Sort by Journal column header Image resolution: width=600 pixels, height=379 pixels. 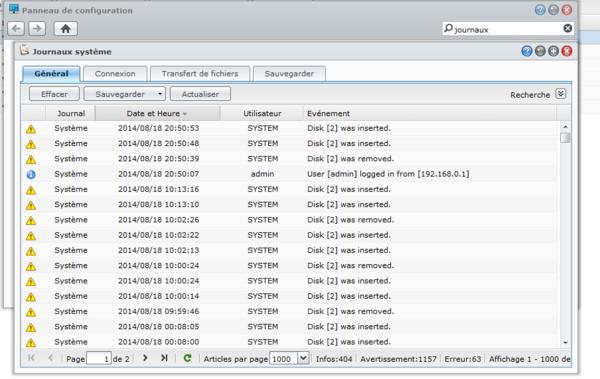click(x=71, y=113)
